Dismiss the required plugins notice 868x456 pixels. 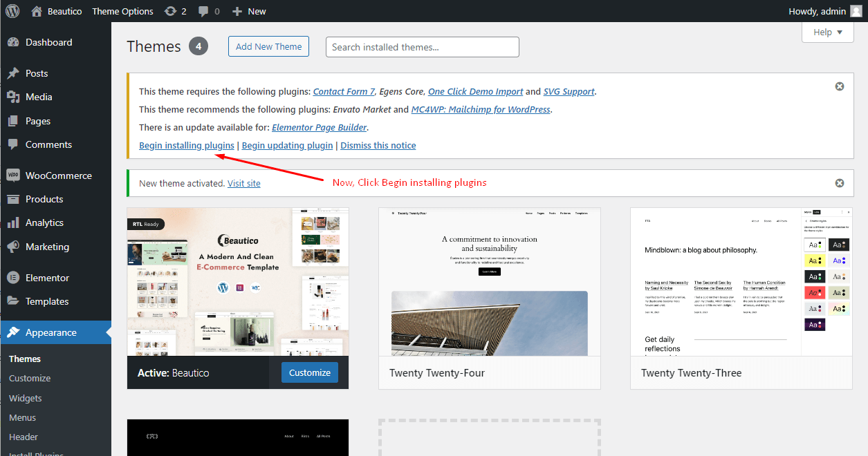pos(840,86)
